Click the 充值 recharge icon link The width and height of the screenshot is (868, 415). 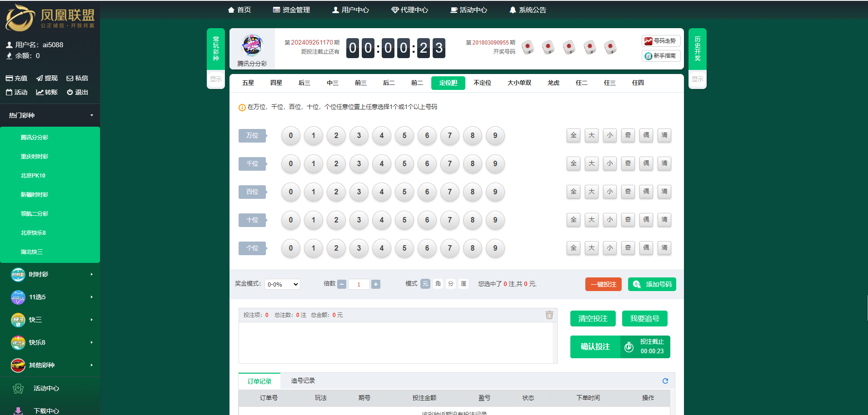(x=16, y=78)
